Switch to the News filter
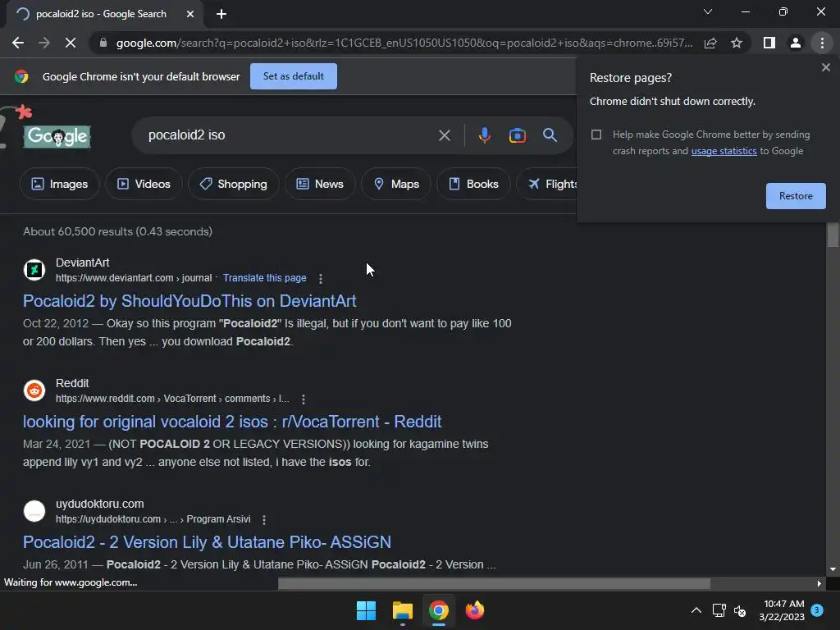Image resolution: width=840 pixels, height=630 pixels. [x=320, y=184]
